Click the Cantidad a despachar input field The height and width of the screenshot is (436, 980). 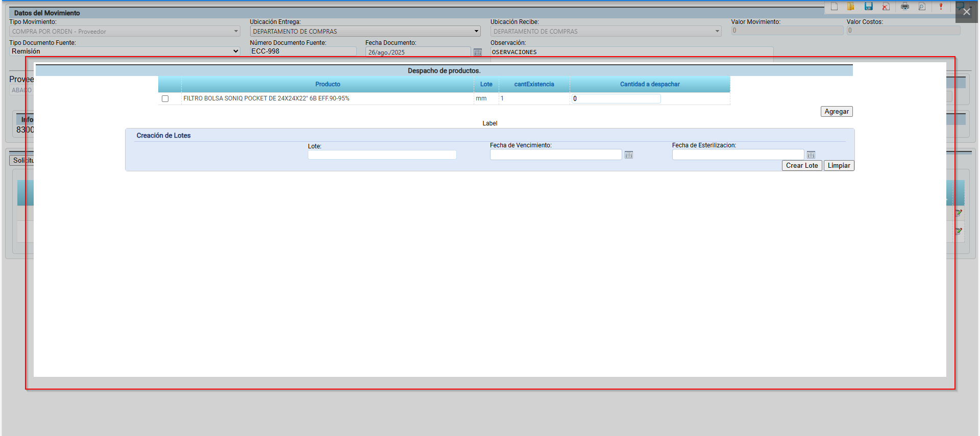[616, 99]
